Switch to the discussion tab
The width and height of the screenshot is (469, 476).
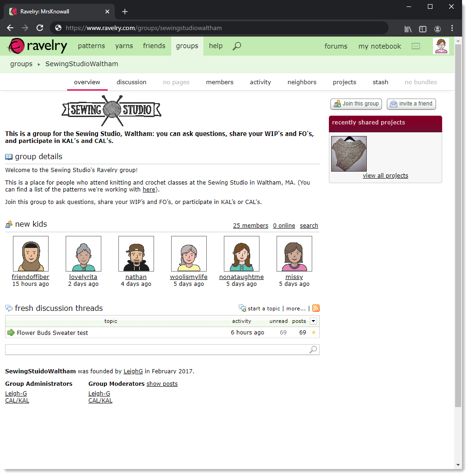(x=131, y=82)
